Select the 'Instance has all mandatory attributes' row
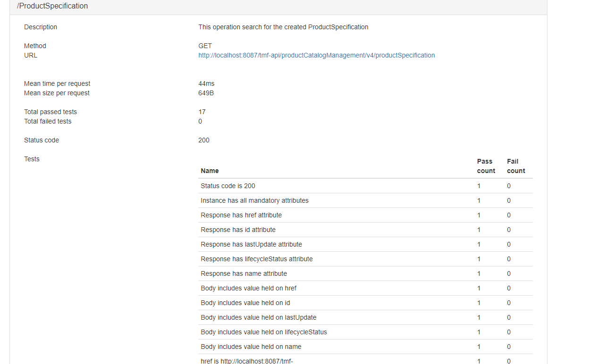This screenshot has height=364, width=614. click(255, 200)
